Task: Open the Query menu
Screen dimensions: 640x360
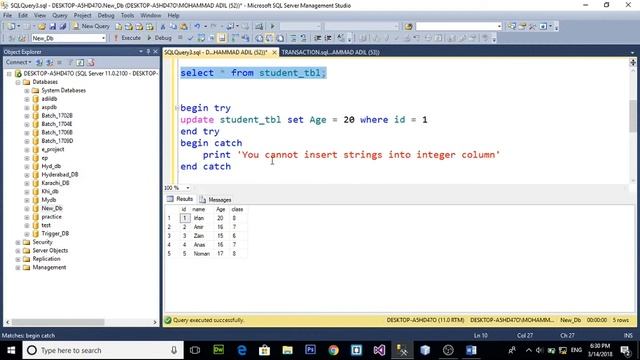Action: point(60,16)
